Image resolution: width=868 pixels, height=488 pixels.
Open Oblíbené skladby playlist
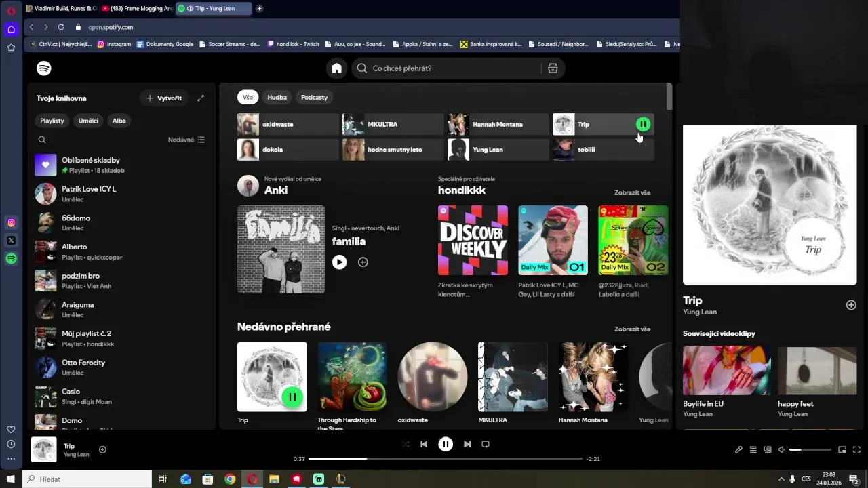pyautogui.click(x=122, y=165)
